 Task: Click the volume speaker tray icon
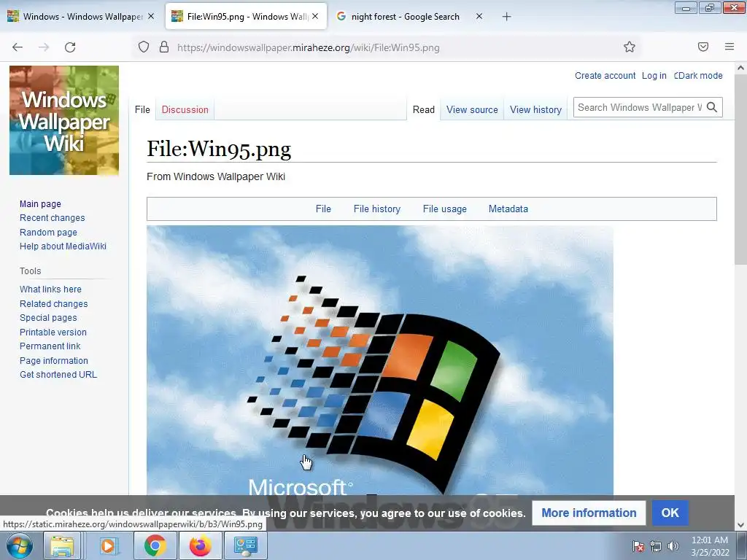(x=673, y=546)
